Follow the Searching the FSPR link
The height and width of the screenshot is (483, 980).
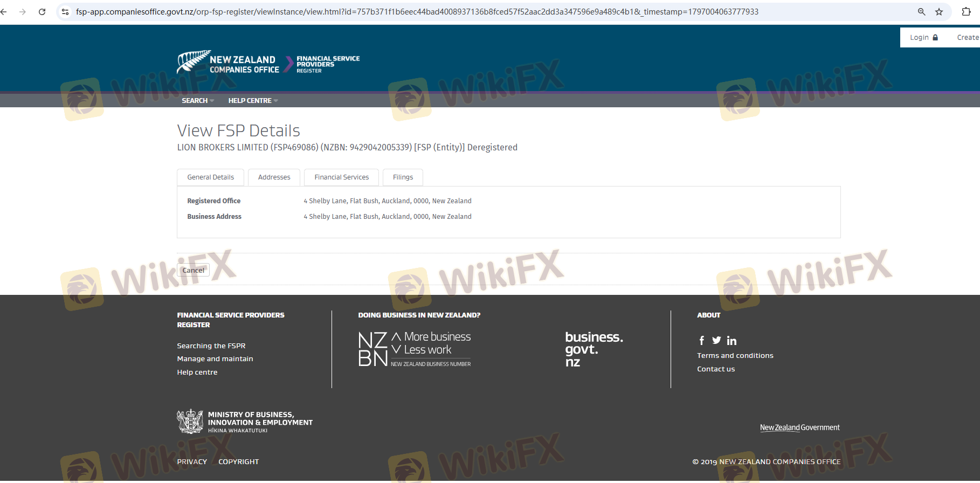point(211,346)
